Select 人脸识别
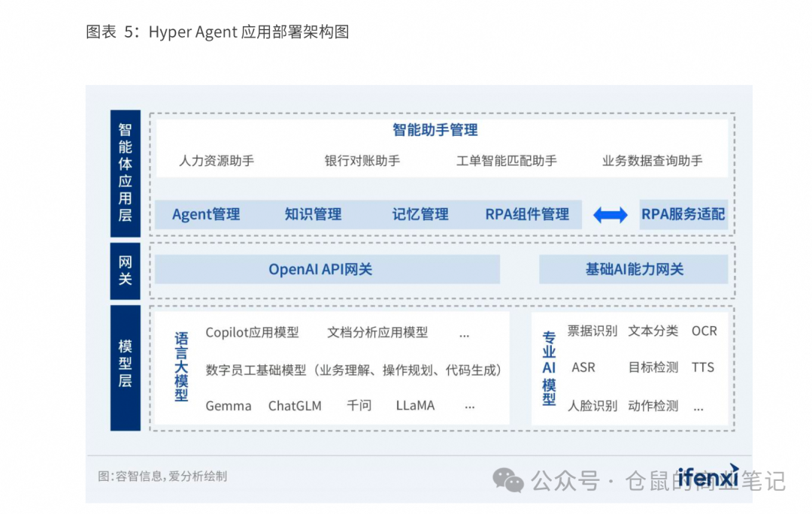812x514 pixels. point(592,406)
